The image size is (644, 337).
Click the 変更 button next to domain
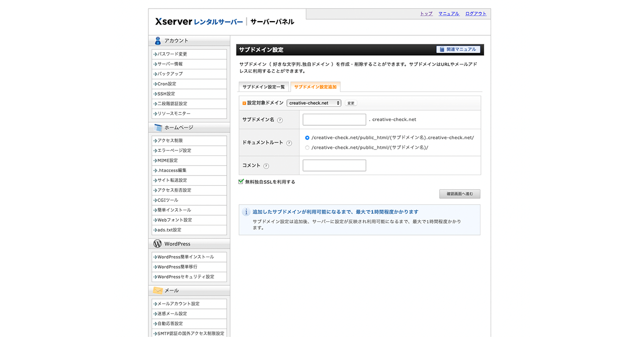(351, 103)
